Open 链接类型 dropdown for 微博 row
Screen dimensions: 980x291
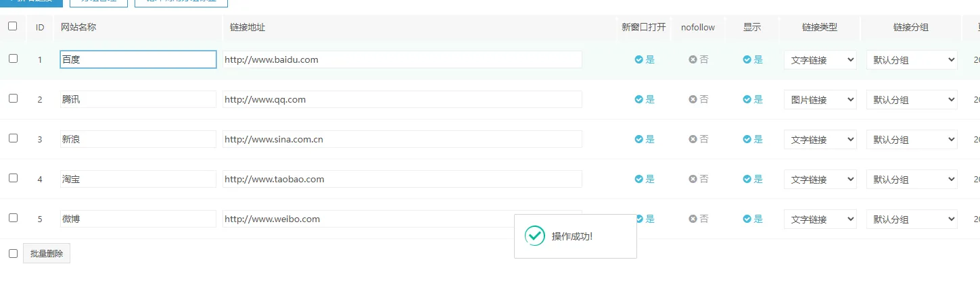point(820,219)
